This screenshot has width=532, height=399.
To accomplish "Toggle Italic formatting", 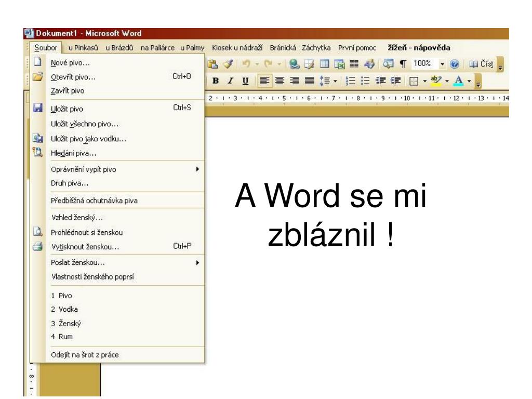I will (230, 81).
